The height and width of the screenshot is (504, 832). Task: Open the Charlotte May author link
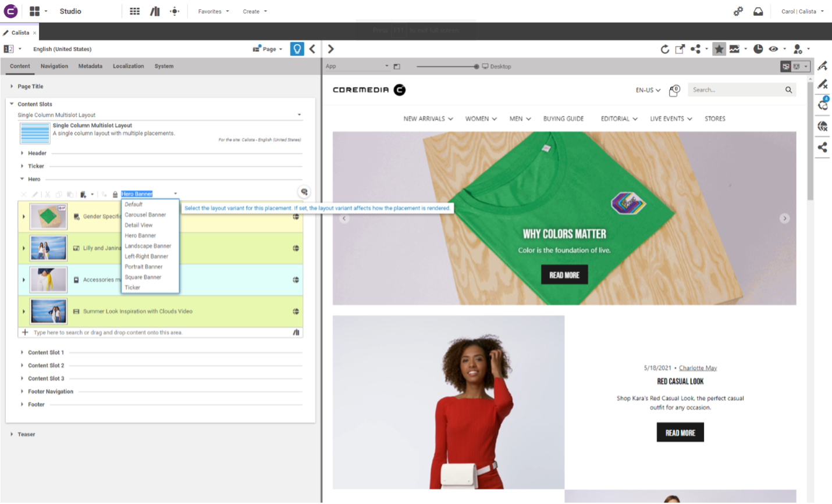(698, 368)
